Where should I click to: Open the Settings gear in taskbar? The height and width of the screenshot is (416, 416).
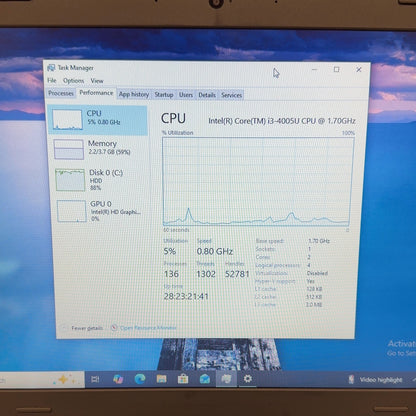[x=248, y=379]
